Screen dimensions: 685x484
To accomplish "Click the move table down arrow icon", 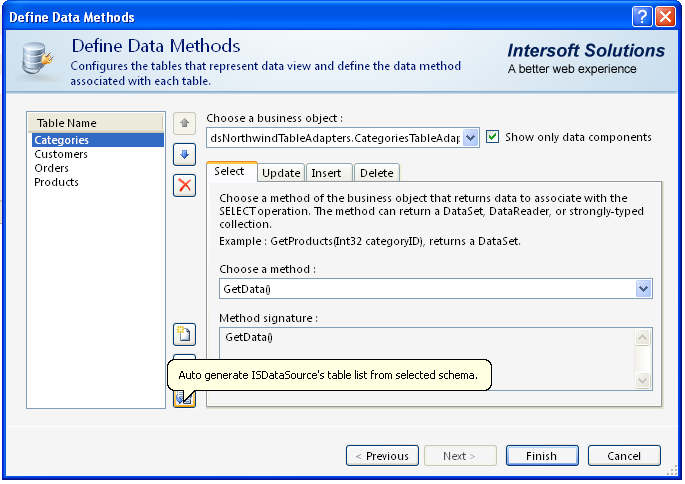I will 184,154.
